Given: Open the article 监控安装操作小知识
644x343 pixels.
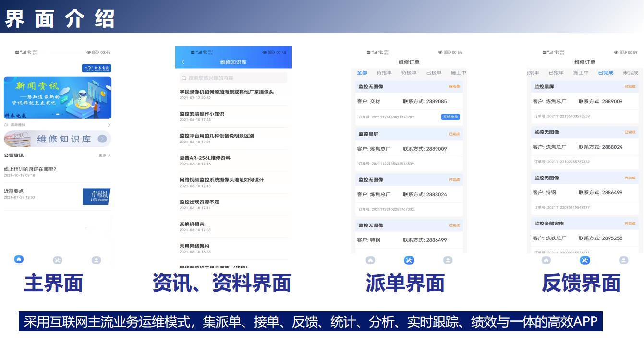Looking at the screenshot, I should click(x=202, y=114).
